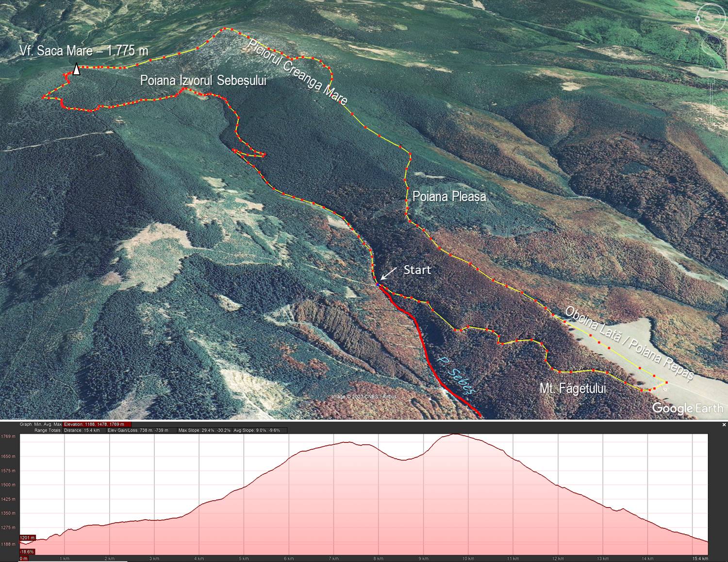728x562 pixels.
Task: Click the Vf. Saca Mare label
Action: coord(83,51)
